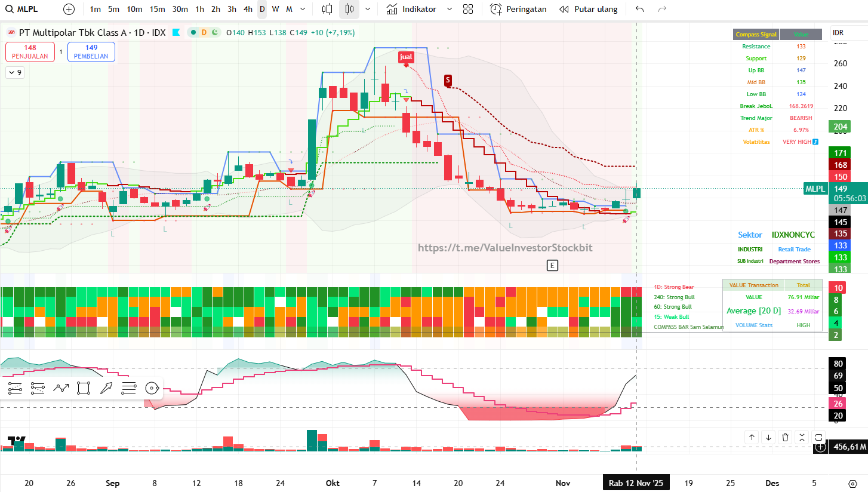Open the IDR currency selector

point(838,33)
